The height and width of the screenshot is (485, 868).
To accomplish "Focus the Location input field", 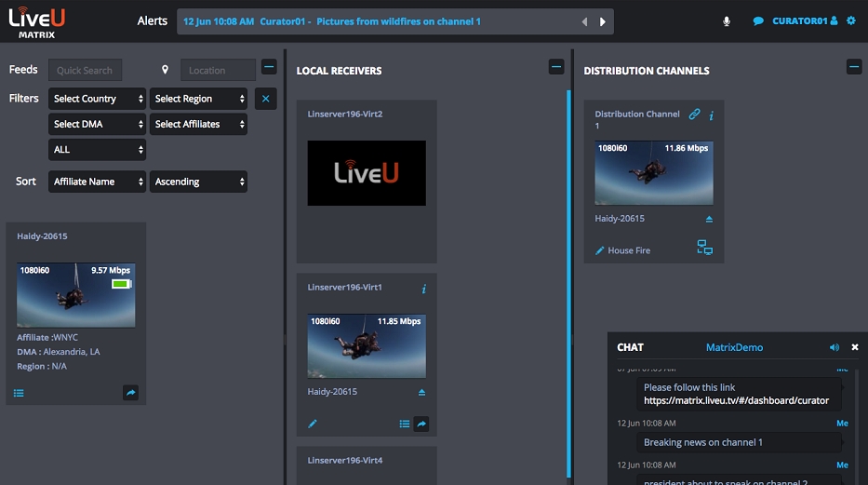I will 218,71.
